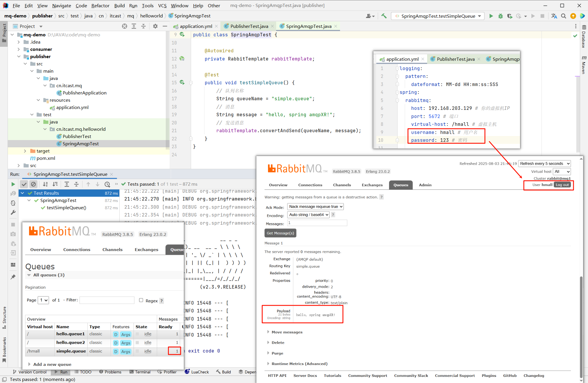Viewport: 588px width, 383px height.
Task: Expand Move messages section
Action: pos(287,332)
